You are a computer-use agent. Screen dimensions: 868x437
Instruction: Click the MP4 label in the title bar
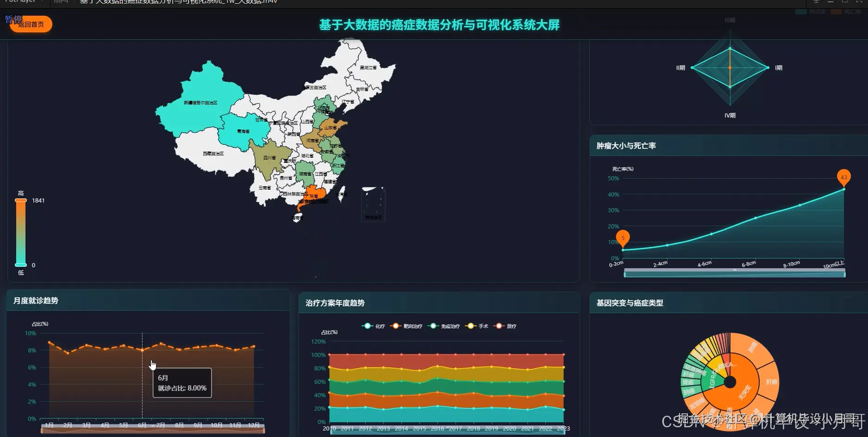[60, 1]
